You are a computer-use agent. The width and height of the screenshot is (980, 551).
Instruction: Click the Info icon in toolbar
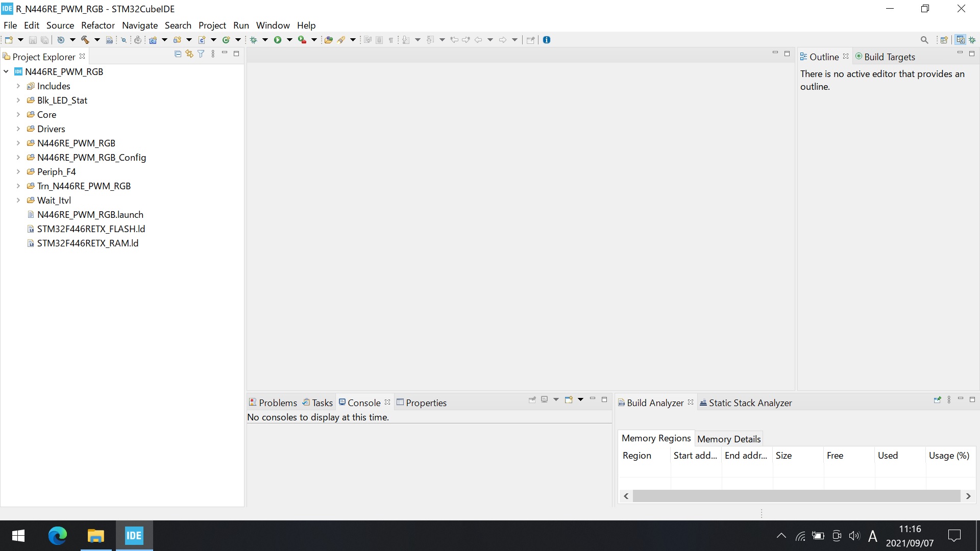[548, 40]
